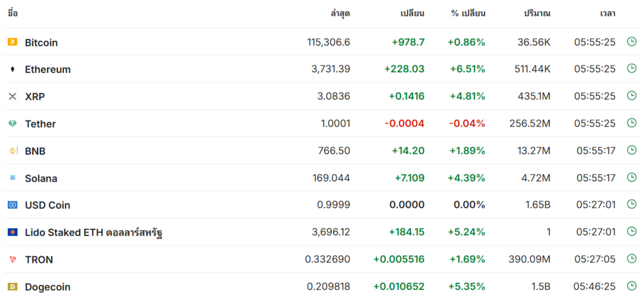Open the Ethereum link
The width and height of the screenshot is (644, 295).
[47, 69]
